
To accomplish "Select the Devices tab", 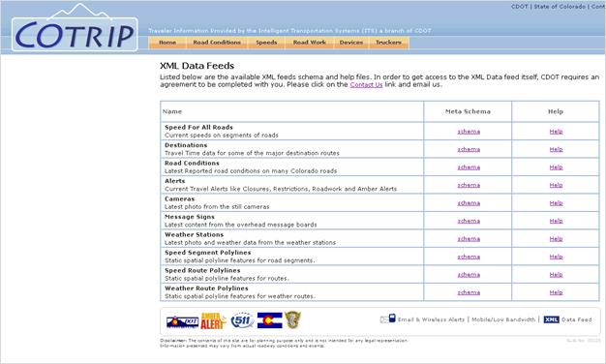I will [x=351, y=43].
